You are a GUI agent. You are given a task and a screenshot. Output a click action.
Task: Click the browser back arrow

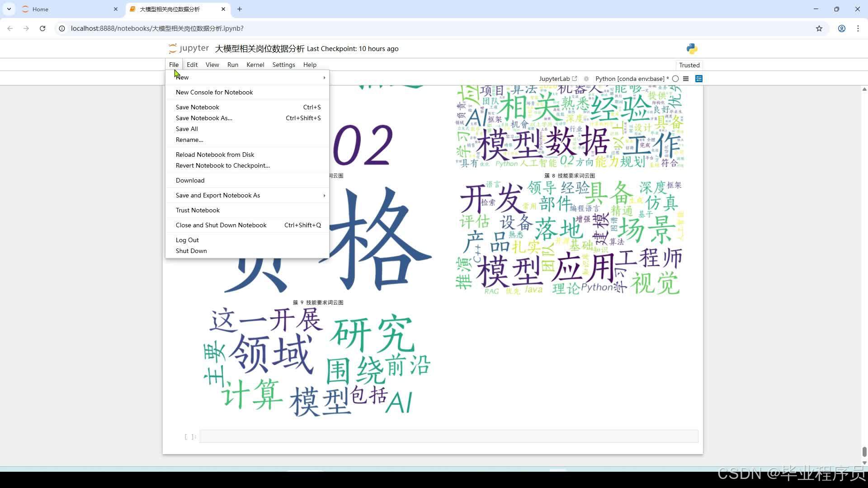click(10, 28)
